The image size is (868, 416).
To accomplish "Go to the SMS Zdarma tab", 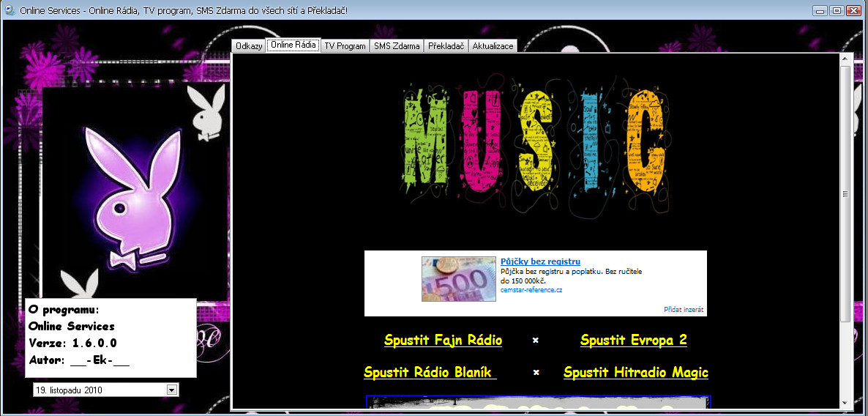I will pos(397,46).
